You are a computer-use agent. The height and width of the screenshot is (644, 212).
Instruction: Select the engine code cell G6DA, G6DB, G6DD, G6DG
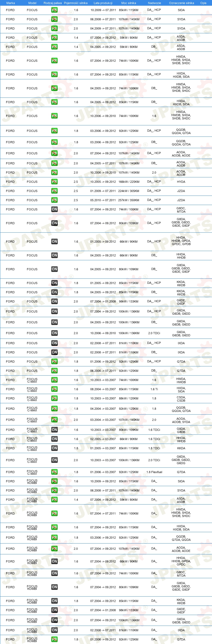[181, 460]
